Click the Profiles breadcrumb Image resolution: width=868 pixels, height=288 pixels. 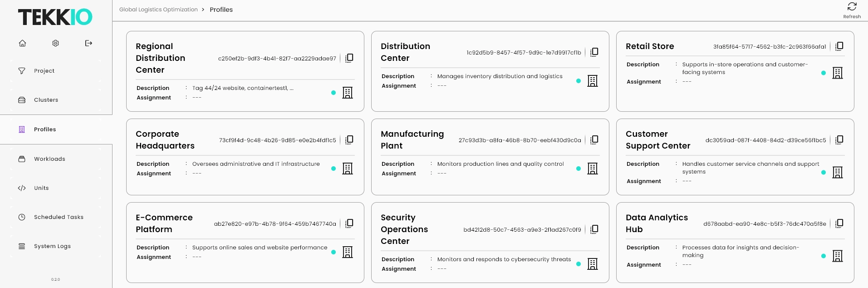coord(221,10)
